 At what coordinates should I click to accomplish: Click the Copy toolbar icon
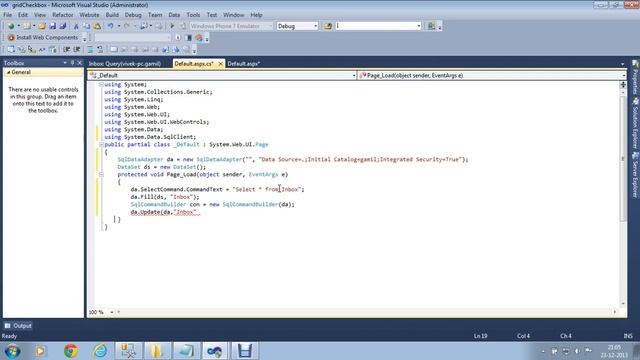(x=87, y=26)
